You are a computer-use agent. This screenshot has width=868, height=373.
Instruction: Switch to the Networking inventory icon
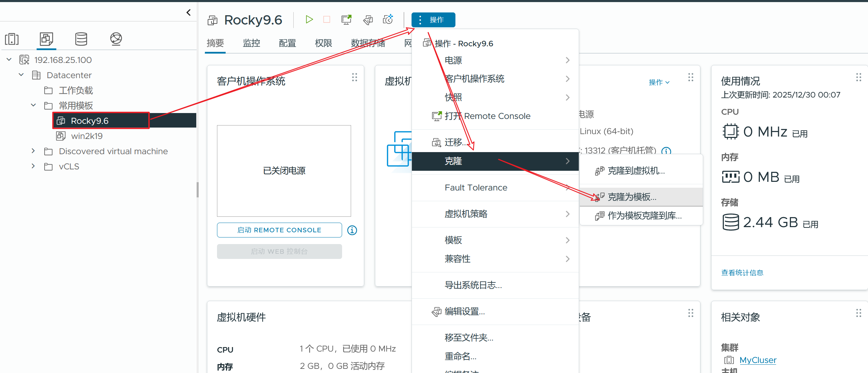tap(116, 39)
